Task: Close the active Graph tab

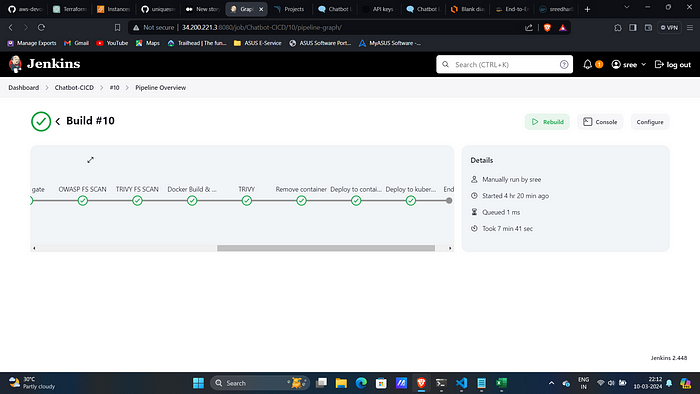Action: (x=261, y=9)
